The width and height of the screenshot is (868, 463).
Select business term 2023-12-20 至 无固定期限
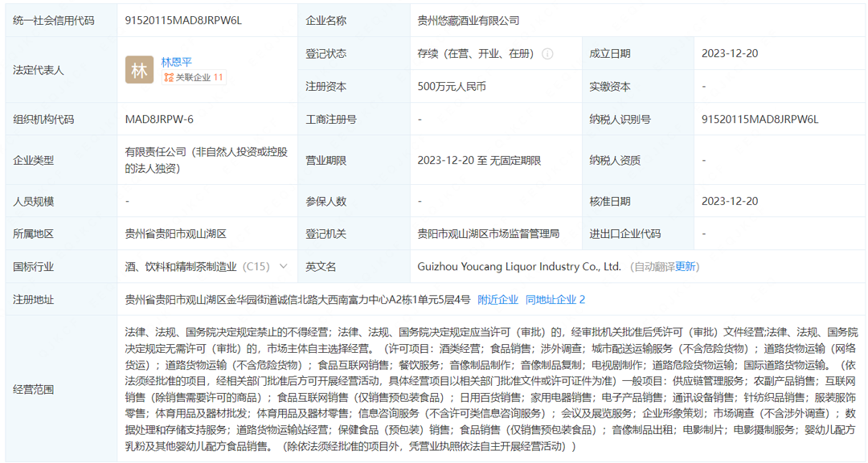tap(479, 161)
